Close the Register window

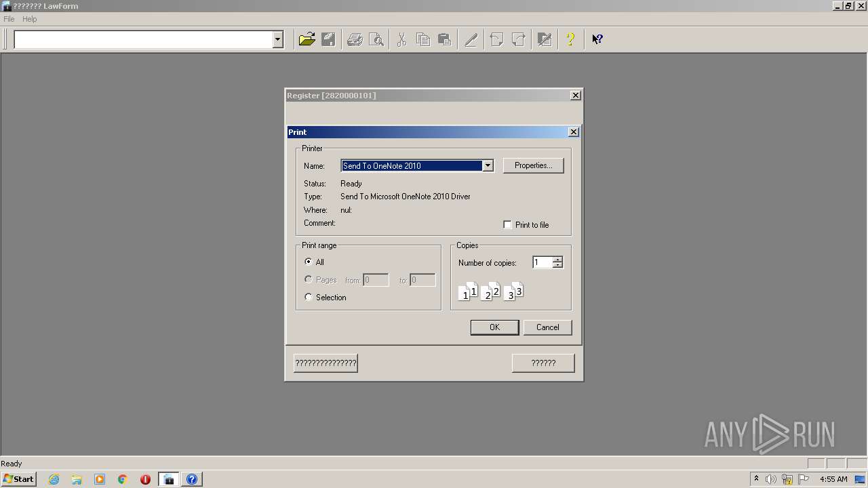pyautogui.click(x=576, y=96)
